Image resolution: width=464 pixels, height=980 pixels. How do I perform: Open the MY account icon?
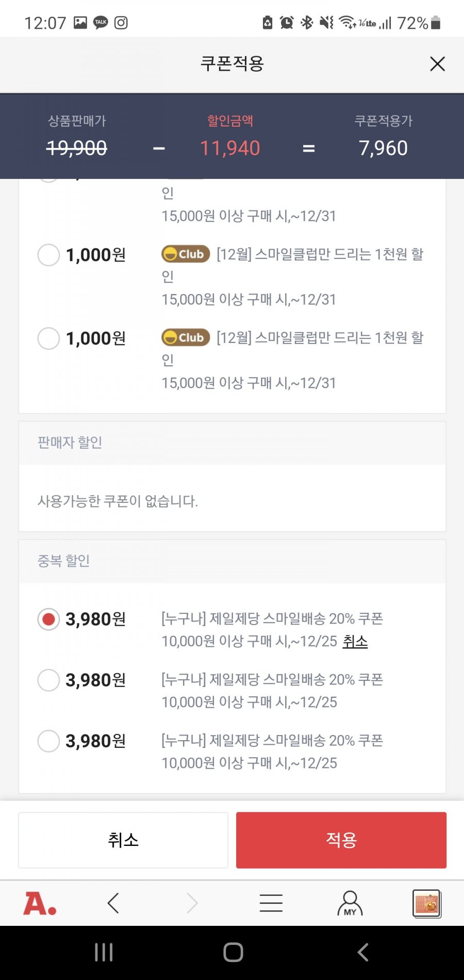pos(350,903)
